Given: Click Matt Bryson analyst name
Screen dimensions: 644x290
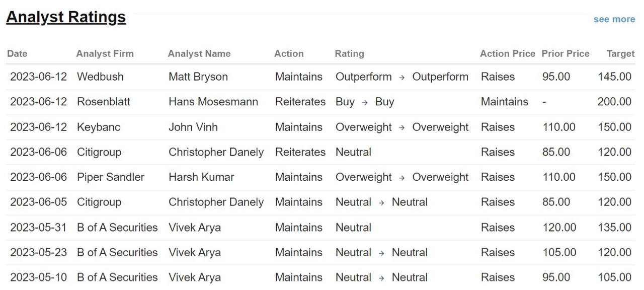Looking at the screenshot, I should [x=198, y=77].
